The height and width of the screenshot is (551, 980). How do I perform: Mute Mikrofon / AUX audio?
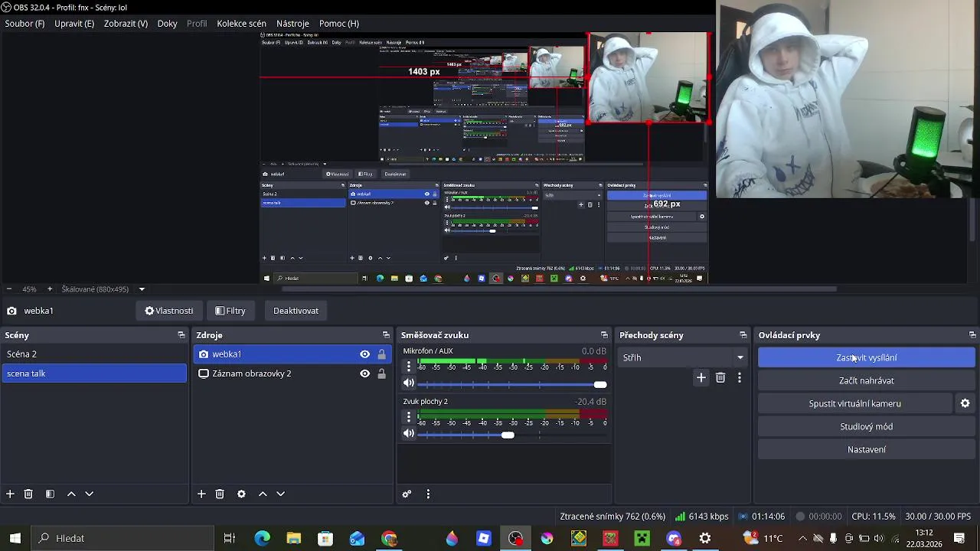pyautogui.click(x=409, y=383)
